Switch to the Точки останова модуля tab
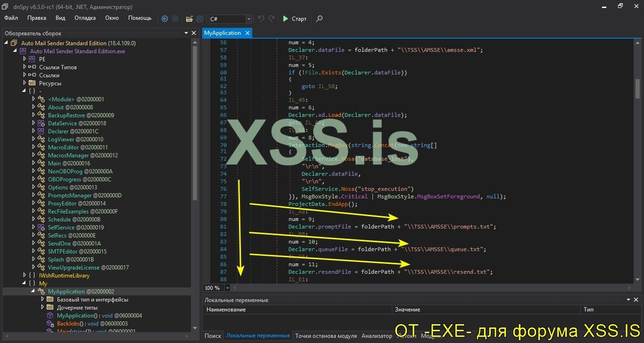The width and height of the screenshot is (644, 343). pyautogui.click(x=326, y=336)
